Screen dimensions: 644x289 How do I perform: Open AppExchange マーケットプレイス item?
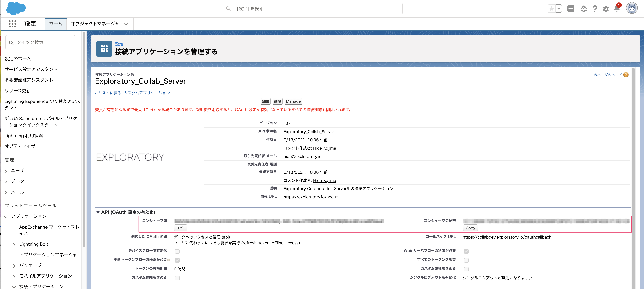[x=49, y=230]
